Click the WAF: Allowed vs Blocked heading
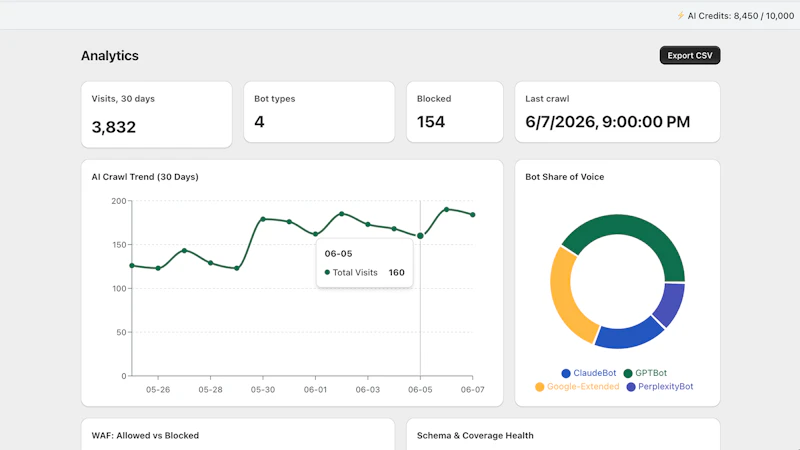 coord(145,436)
